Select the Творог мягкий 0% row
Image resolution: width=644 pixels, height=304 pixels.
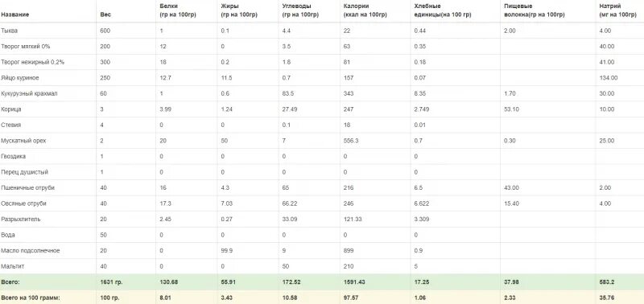coord(322,47)
